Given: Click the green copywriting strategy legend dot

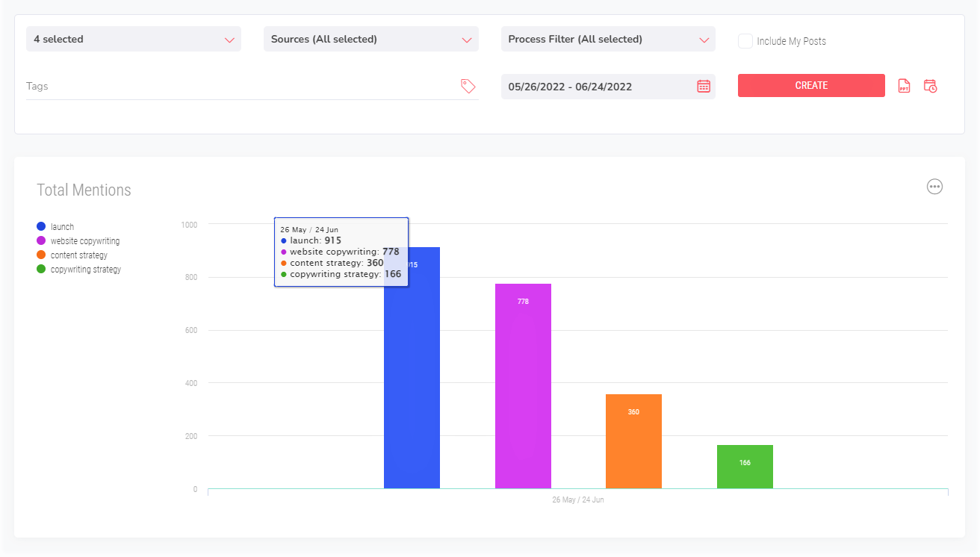Looking at the screenshot, I should coord(41,269).
